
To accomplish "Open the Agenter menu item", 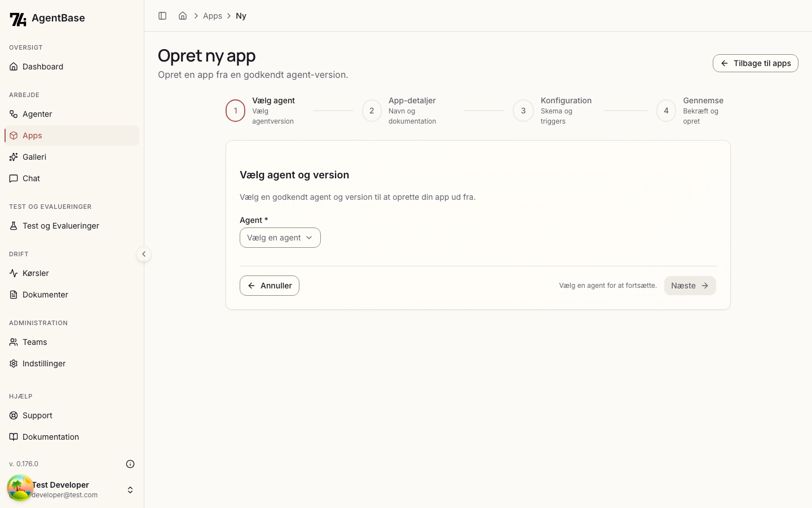I will click(x=72, y=114).
